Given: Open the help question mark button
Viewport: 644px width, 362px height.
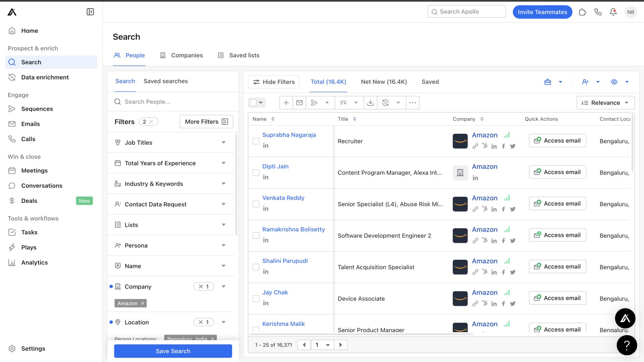Looking at the screenshot, I should click(627, 345).
